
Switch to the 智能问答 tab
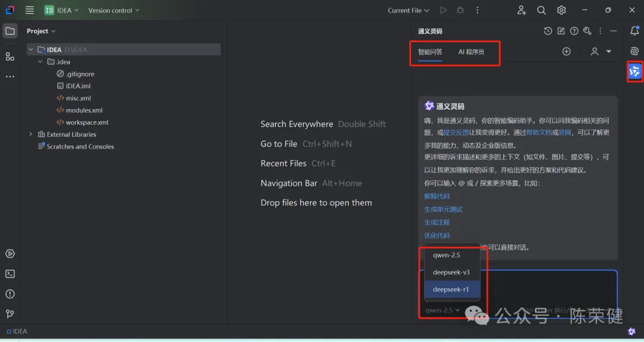coord(430,52)
